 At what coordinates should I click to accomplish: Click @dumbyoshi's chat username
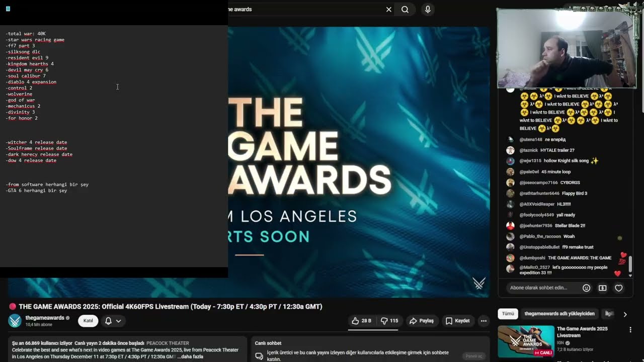click(532, 258)
